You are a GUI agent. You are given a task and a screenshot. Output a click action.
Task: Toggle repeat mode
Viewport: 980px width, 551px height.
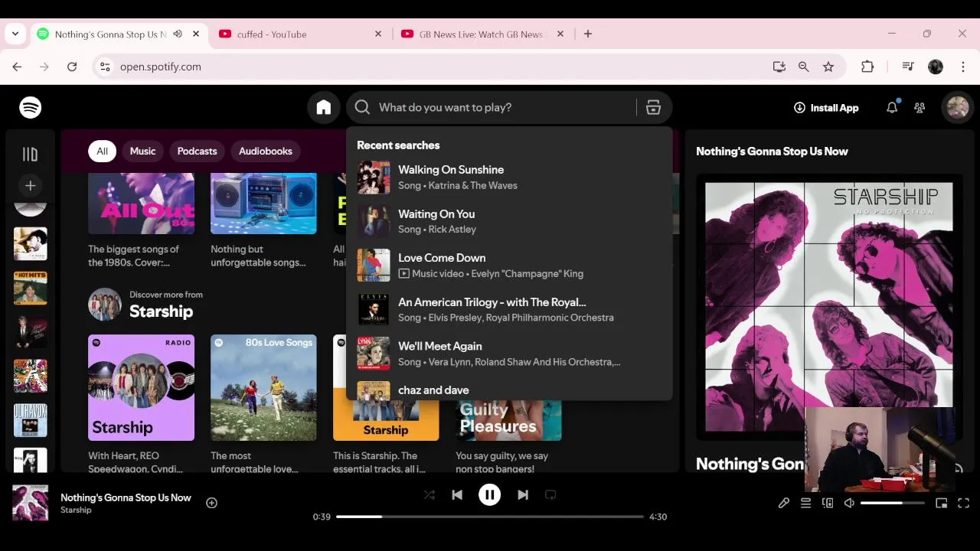[x=550, y=495]
